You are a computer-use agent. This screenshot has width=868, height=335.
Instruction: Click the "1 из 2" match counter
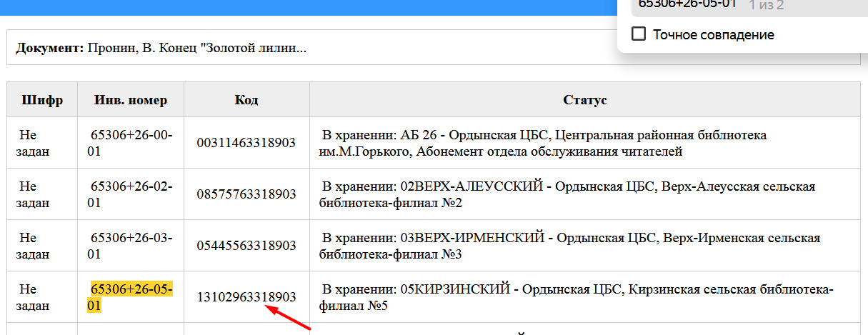pos(766,5)
